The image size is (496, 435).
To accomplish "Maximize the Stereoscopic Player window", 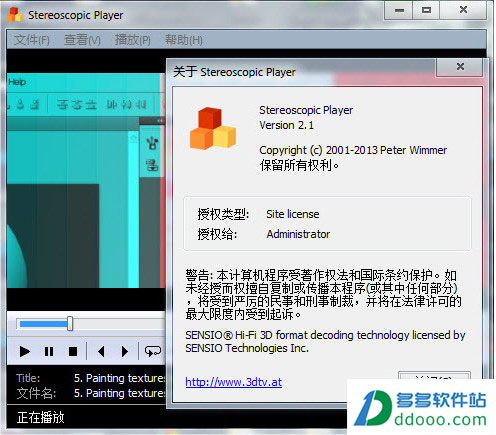I will tap(426, 10).
